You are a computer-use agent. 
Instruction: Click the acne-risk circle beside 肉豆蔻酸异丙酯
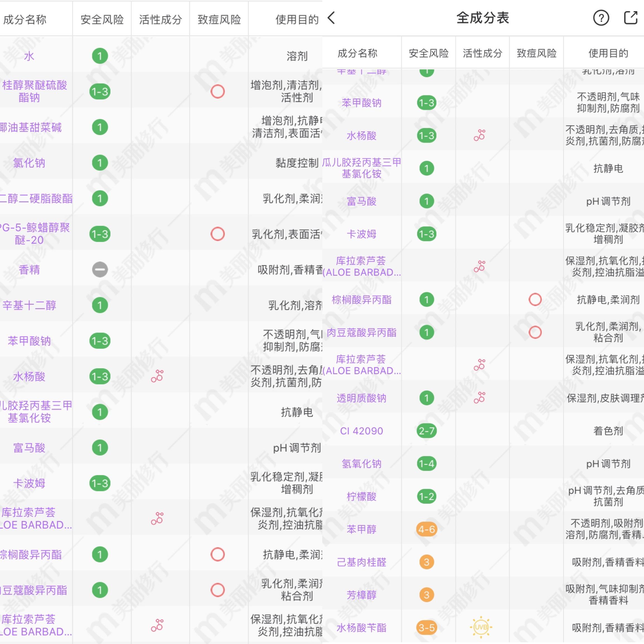point(536,332)
